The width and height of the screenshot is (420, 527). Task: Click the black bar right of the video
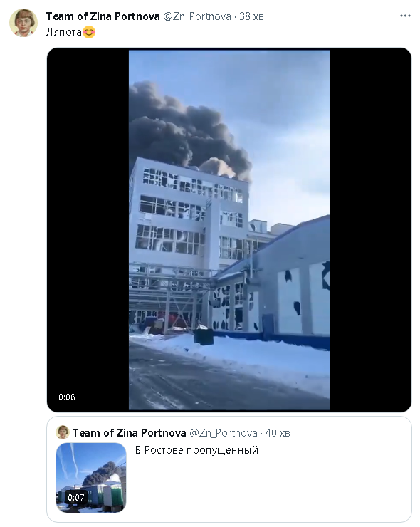370,230
